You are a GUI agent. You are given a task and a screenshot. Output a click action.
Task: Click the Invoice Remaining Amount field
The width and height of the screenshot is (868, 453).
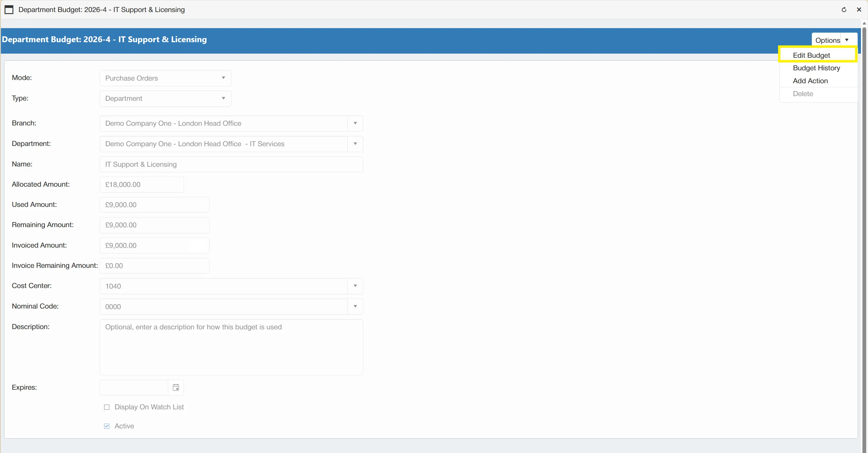(154, 266)
